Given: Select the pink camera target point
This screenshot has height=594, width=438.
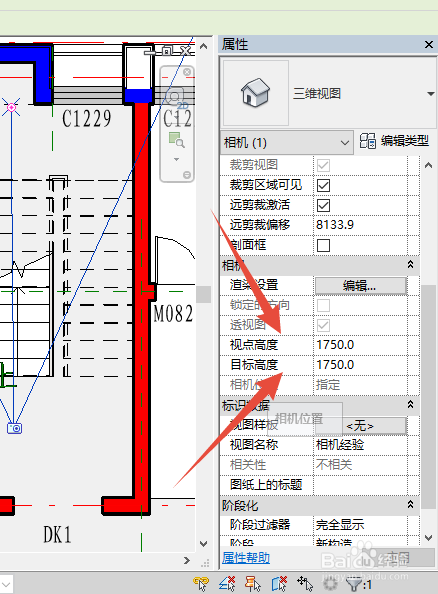Looking at the screenshot, I should (11, 108).
